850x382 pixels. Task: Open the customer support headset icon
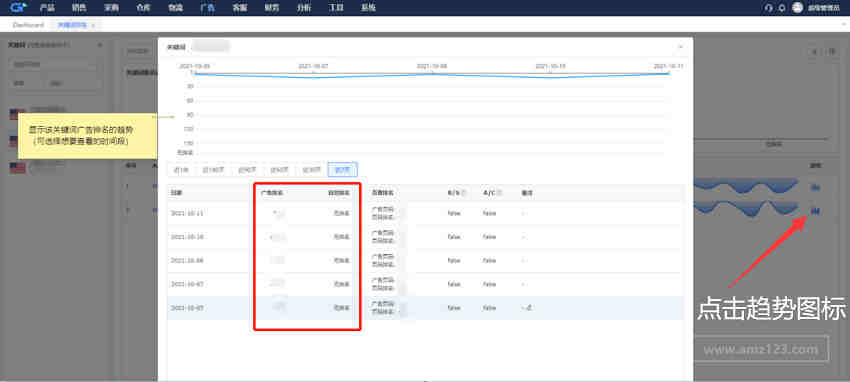768,8
